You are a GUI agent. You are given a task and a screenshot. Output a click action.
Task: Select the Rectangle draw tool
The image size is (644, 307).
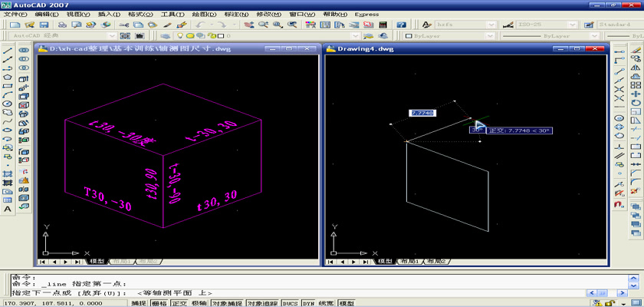[x=8, y=86]
